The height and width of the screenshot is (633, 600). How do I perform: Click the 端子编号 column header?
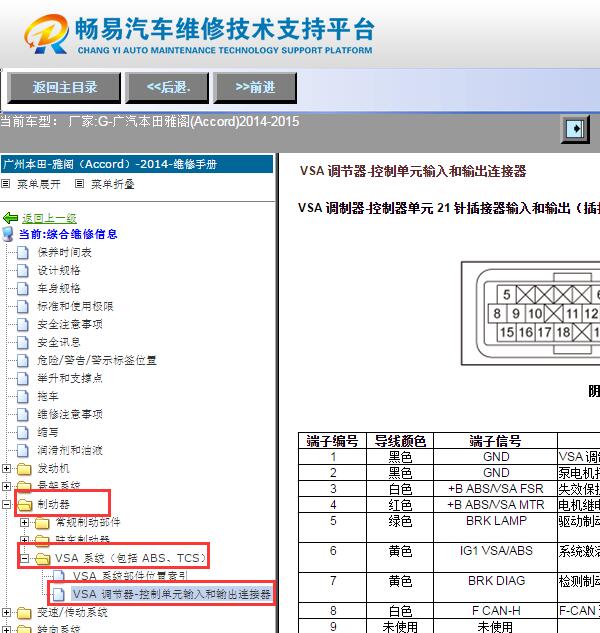coord(332,441)
